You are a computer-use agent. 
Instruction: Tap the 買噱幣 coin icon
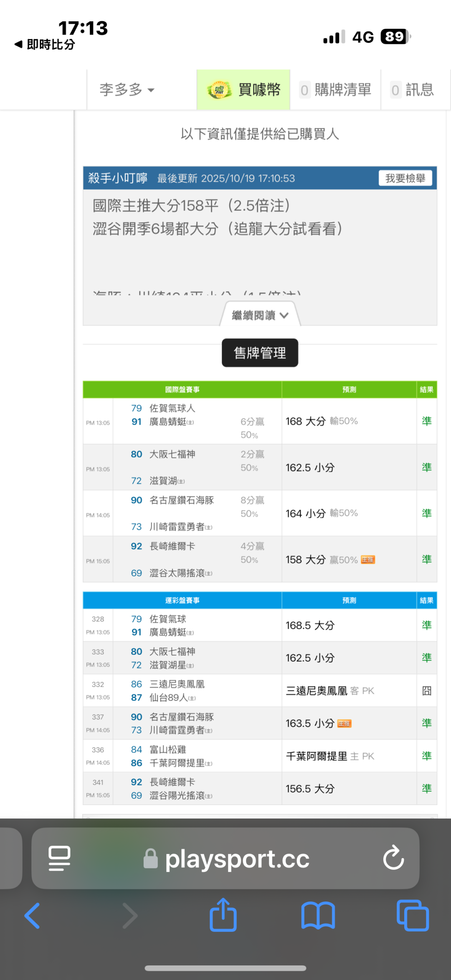tap(219, 90)
